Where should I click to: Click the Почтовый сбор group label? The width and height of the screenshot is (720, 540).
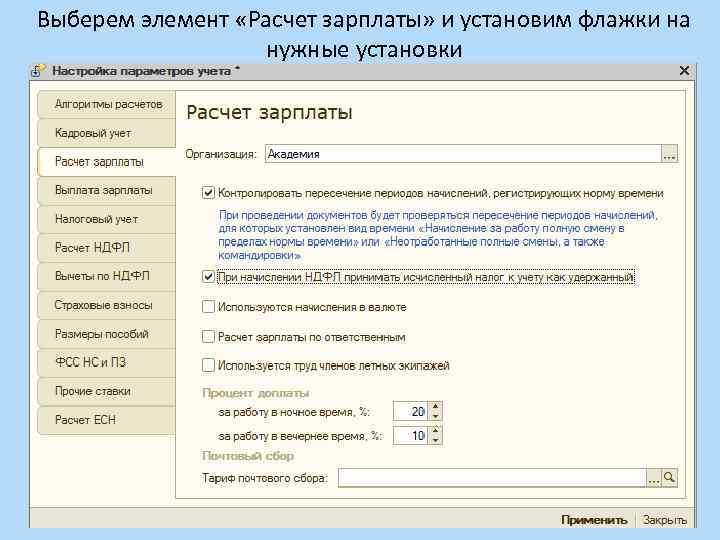[248, 456]
